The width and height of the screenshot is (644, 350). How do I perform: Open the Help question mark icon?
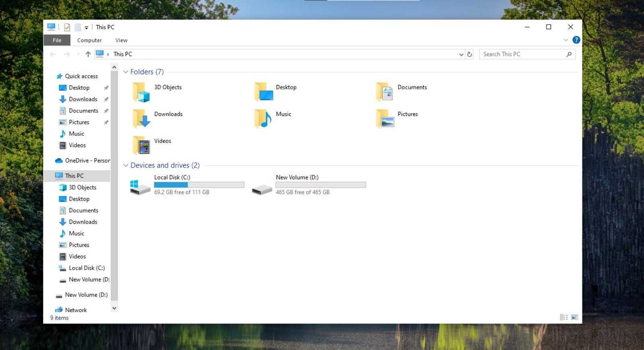click(x=576, y=40)
